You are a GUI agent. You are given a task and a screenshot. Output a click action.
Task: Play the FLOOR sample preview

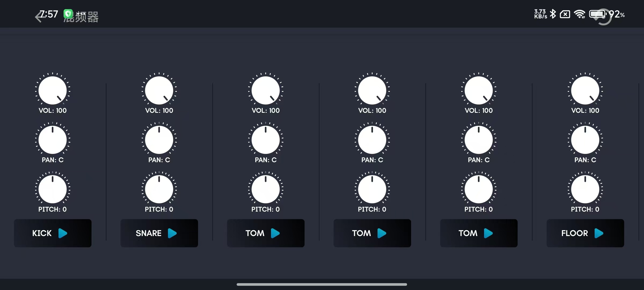pyautogui.click(x=585, y=233)
